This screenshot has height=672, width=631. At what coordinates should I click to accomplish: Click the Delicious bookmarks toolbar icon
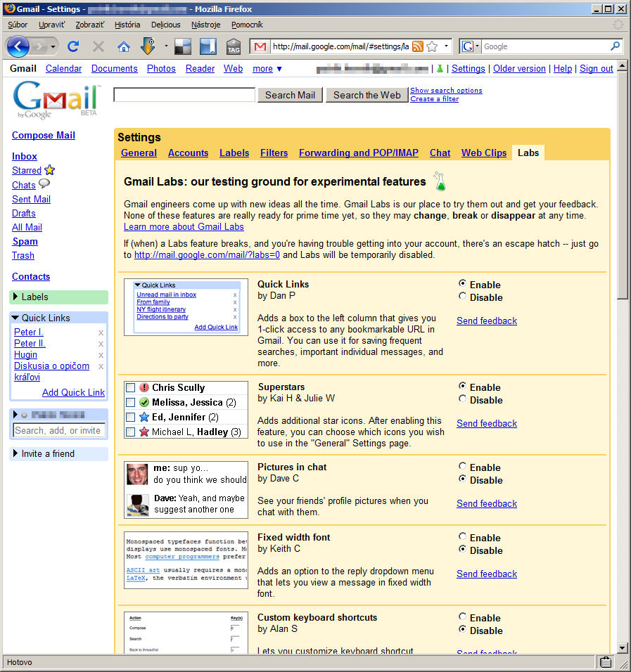[x=183, y=46]
